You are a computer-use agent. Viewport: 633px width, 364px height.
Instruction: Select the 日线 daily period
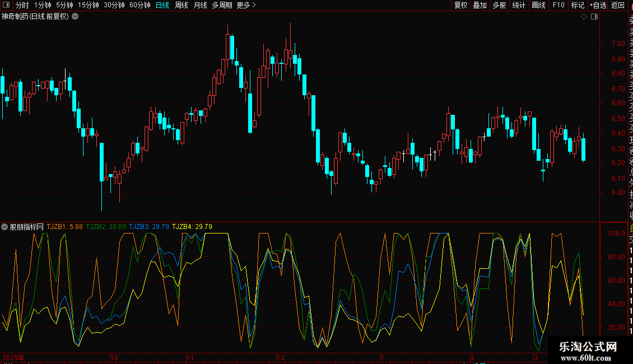point(162,5)
